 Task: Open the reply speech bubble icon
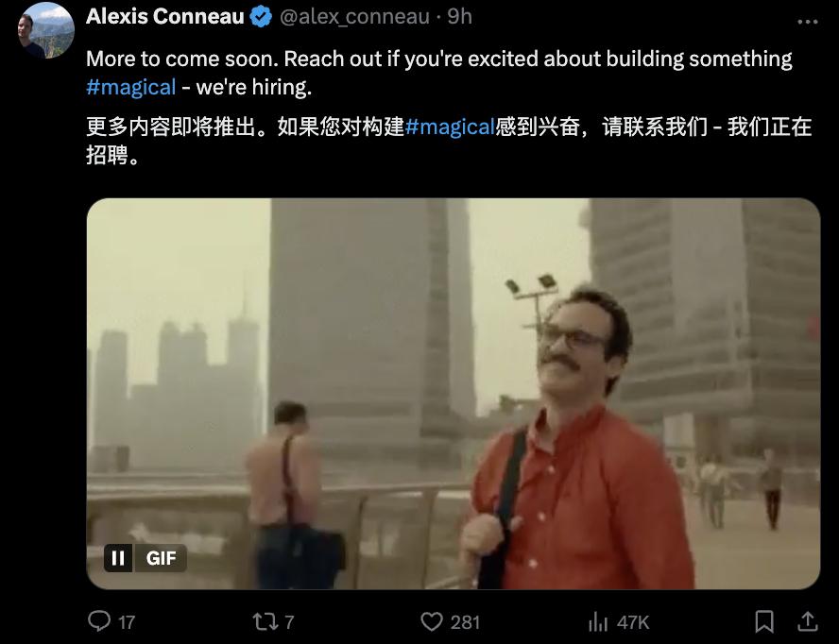99,621
